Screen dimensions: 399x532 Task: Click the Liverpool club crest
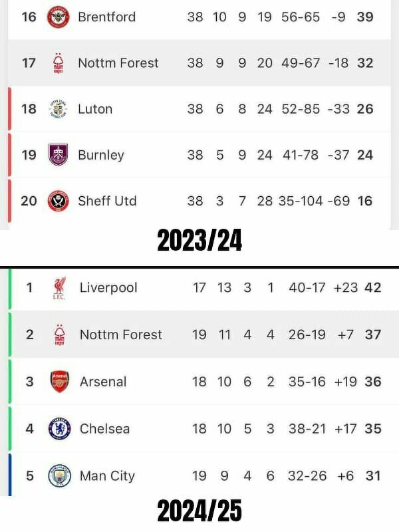[59, 288]
